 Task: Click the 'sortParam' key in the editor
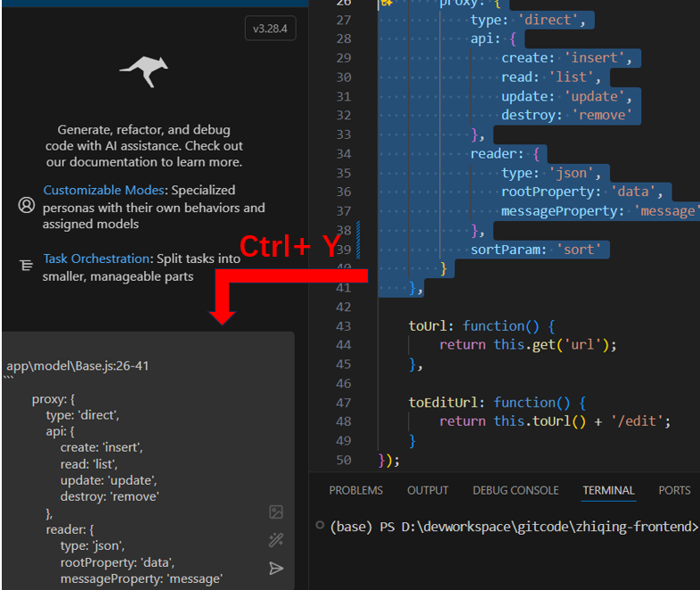coord(504,250)
